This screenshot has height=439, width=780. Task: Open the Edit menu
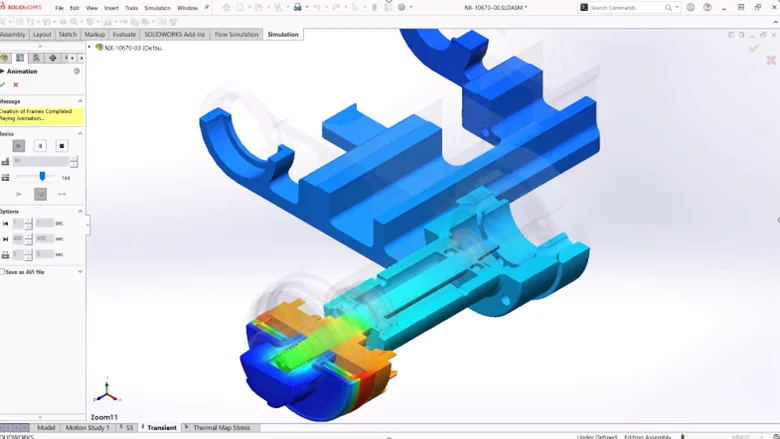(x=75, y=8)
